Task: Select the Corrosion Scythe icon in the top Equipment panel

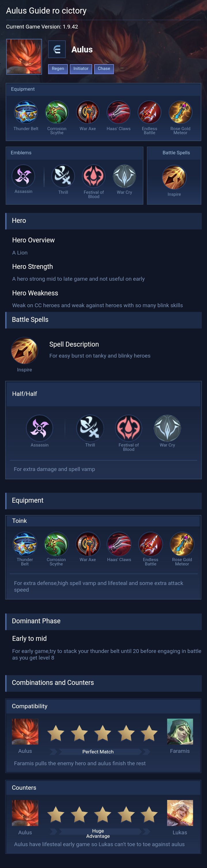Action: 57,112
